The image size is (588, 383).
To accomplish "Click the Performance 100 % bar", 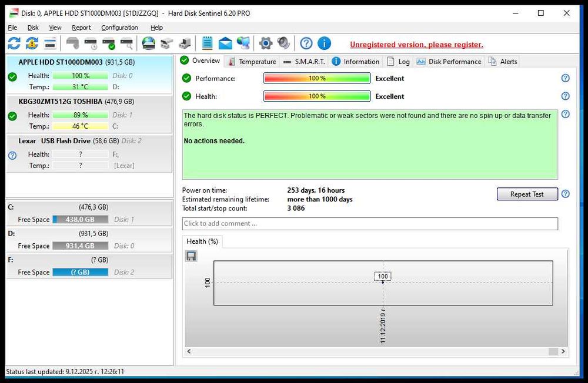I will tap(317, 78).
